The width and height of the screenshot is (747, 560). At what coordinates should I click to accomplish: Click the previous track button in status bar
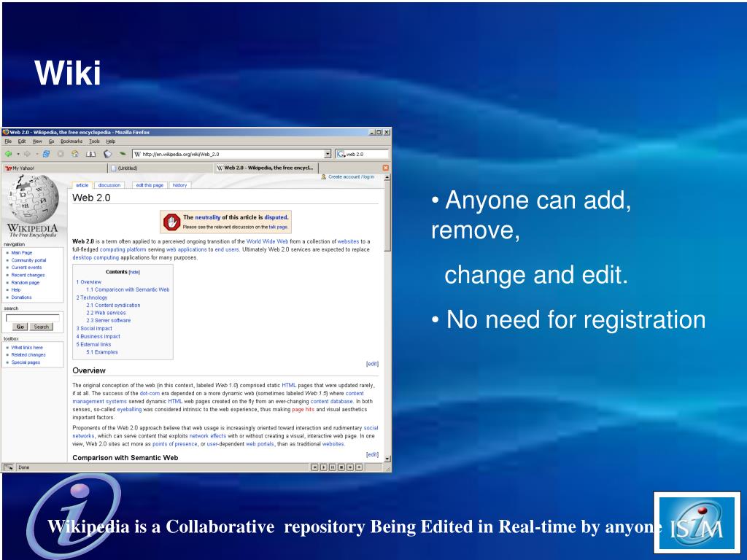click(314, 467)
